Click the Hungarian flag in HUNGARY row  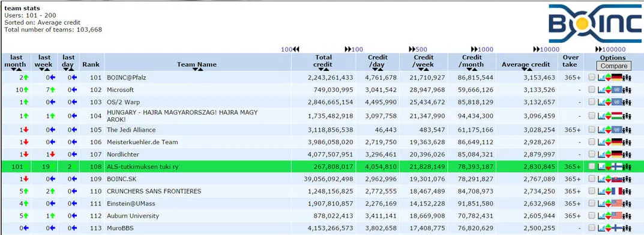(617, 115)
